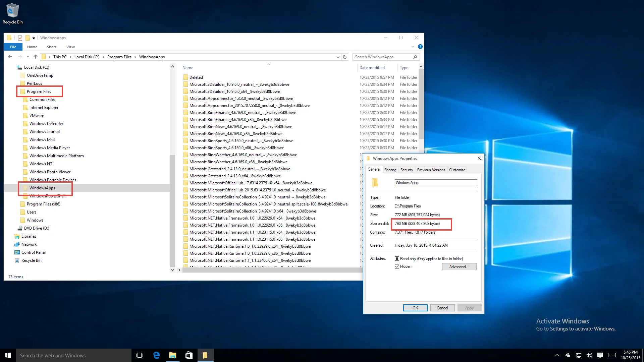Click the Properties quick access toolbar icon
Viewport: 644px width, 362px height.
pyautogui.click(x=20, y=38)
